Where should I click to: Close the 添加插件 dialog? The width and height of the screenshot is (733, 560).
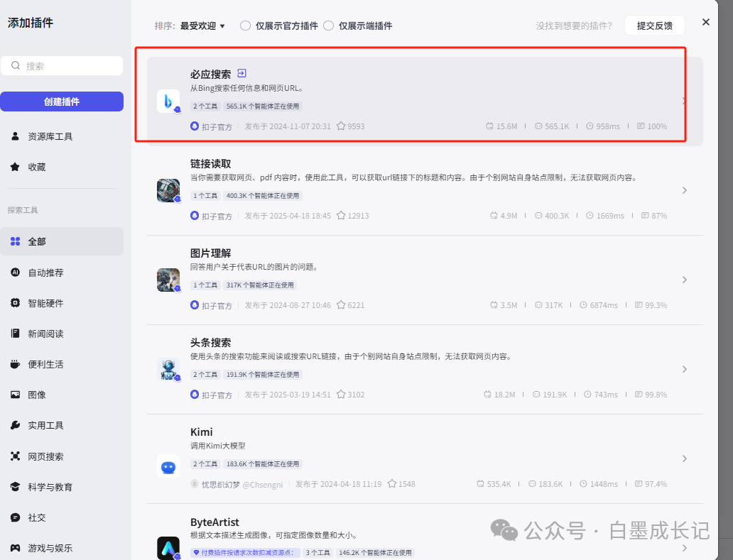tap(706, 22)
